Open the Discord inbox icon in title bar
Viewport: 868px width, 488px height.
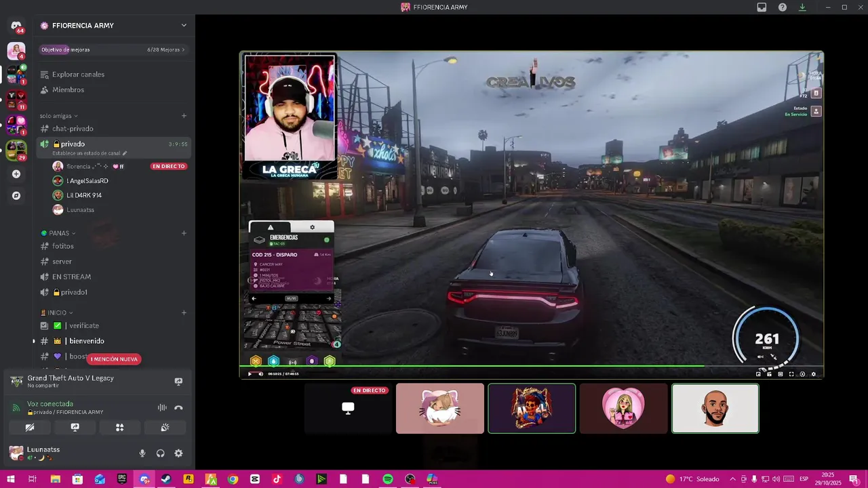coord(762,7)
